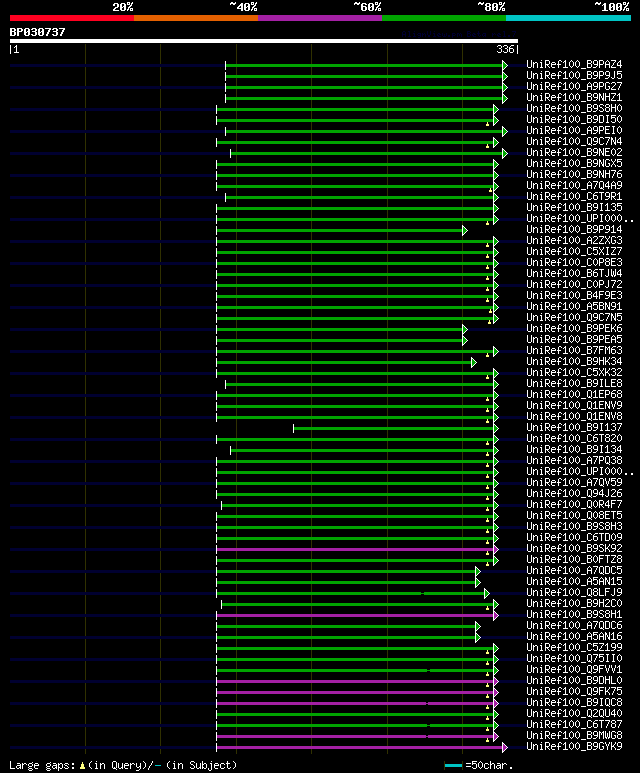Click the purple ~60% identity legend bar
The image size is (640, 773).
coord(320,18)
